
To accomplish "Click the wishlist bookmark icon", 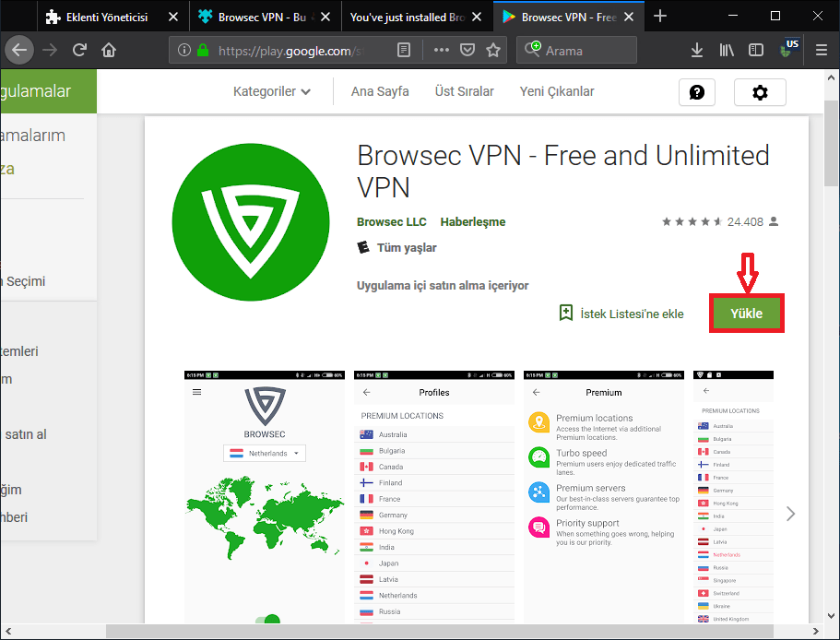I will [x=566, y=313].
